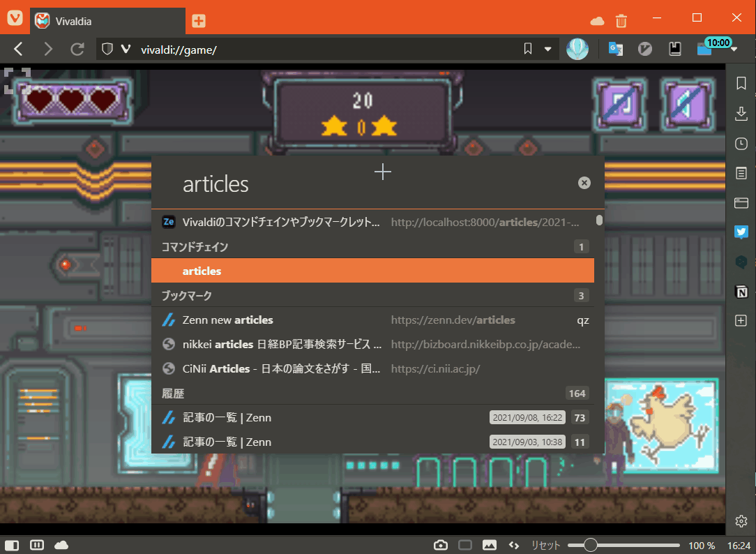The height and width of the screenshot is (554, 756).
Task: Click the round gray extension icon
Action: pyautogui.click(x=644, y=49)
